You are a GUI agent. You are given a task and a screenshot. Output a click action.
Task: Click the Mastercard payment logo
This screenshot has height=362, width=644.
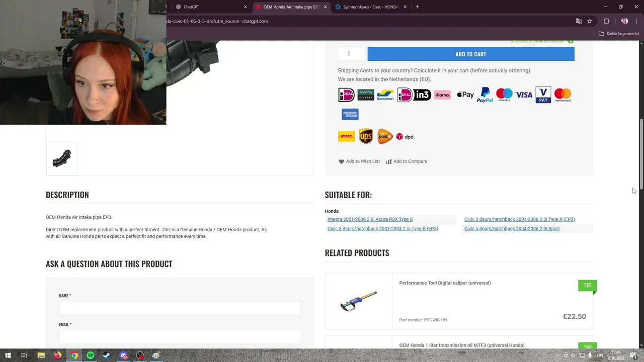[x=562, y=95]
